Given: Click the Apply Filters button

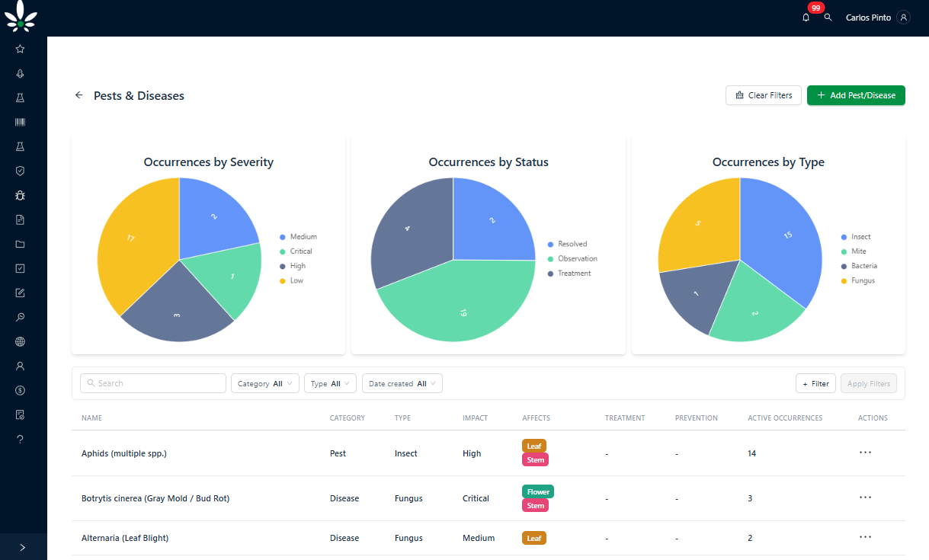Looking at the screenshot, I should coord(869,383).
